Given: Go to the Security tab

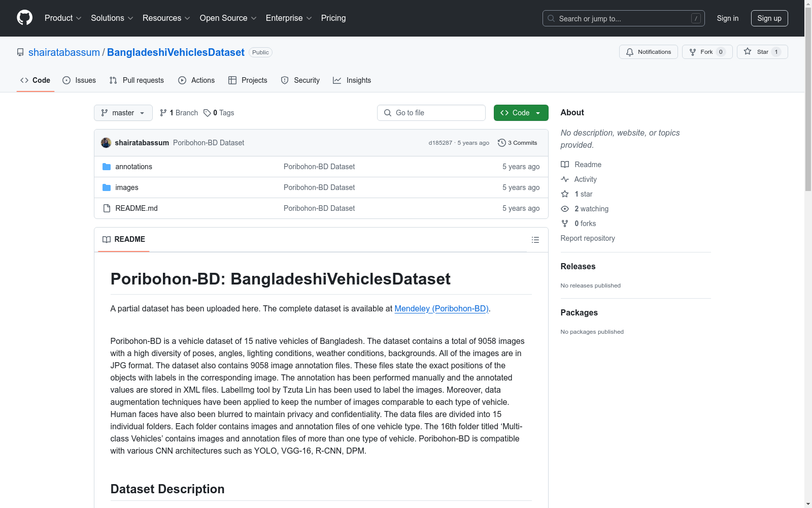Looking at the screenshot, I should (x=300, y=80).
